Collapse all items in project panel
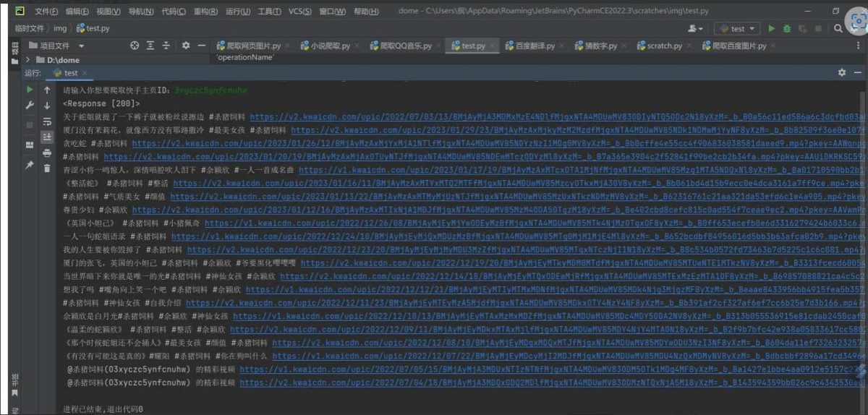 (166, 46)
